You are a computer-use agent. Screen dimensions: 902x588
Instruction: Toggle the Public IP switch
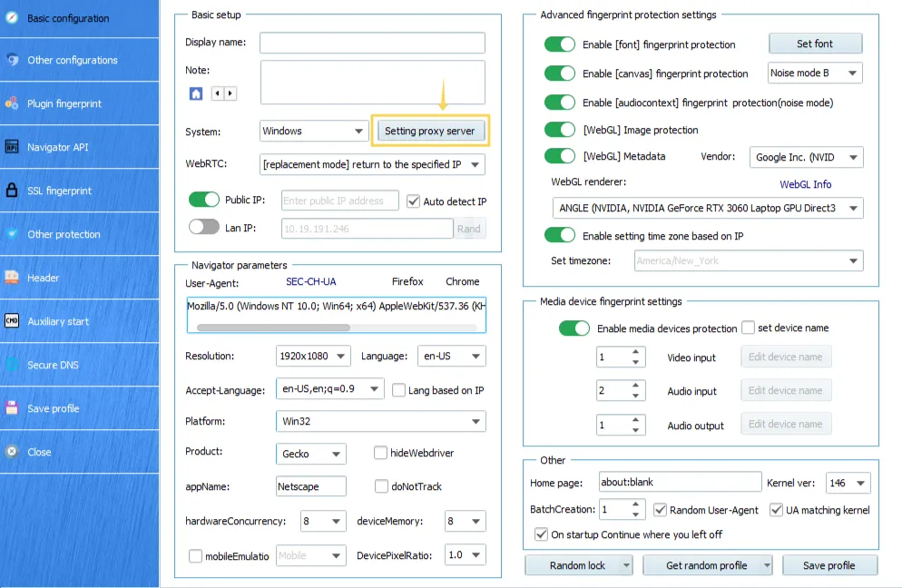[203, 200]
